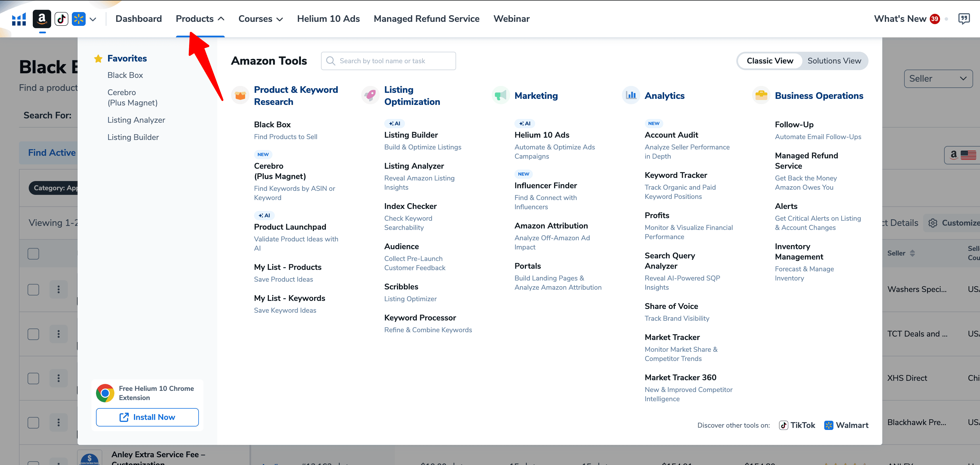Open row menu for Blackhawk Pre... row
Viewport: 980px width, 465px height.
(59, 422)
